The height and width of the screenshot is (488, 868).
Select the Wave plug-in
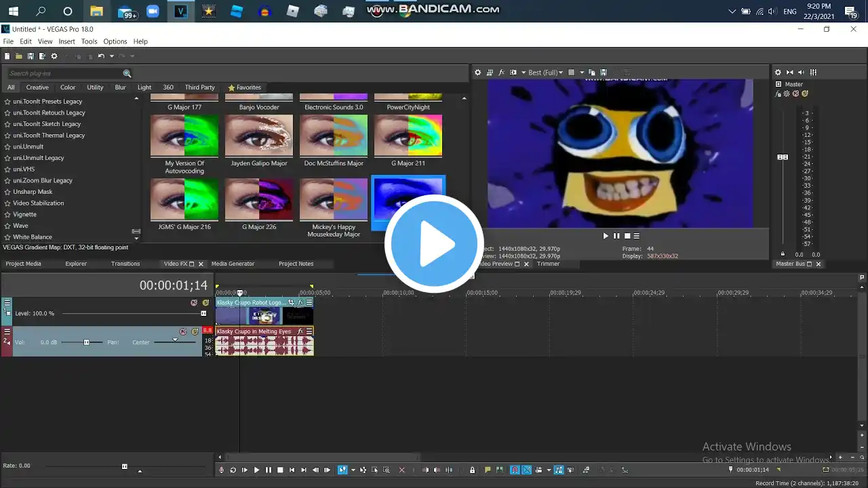[x=20, y=226]
